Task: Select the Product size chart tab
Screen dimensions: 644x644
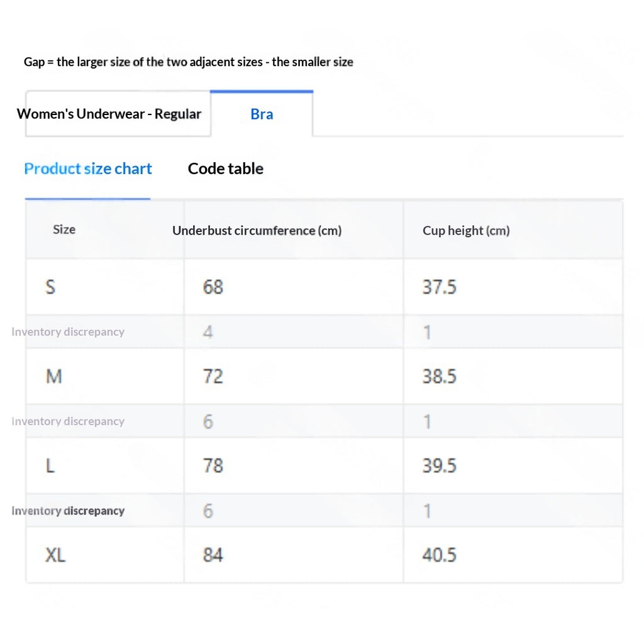Action: click(88, 169)
